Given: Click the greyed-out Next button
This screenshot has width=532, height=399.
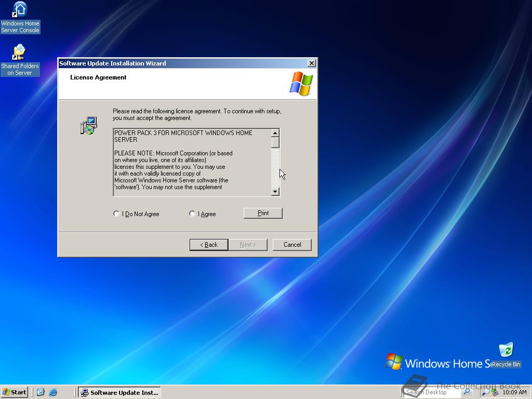Looking at the screenshot, I should tap(248, 245).
